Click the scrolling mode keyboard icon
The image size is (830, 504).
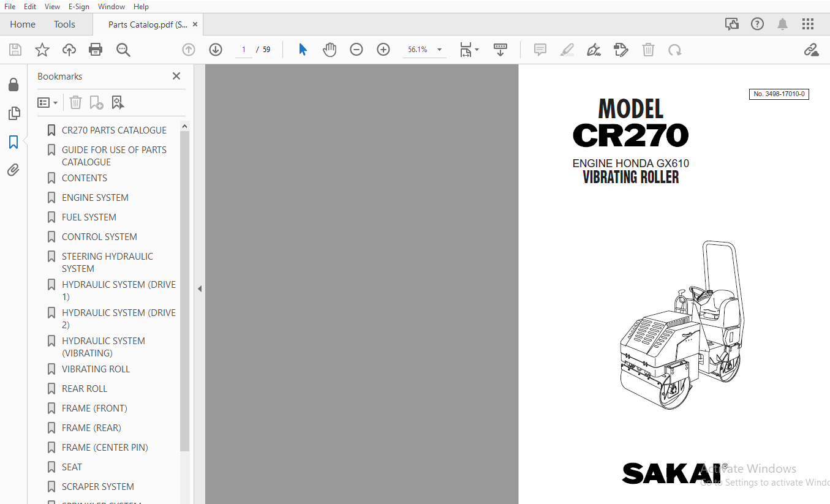500,50
